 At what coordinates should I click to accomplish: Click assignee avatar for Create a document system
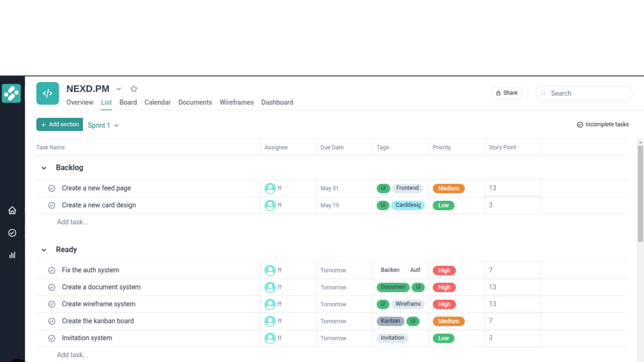pos(270,287)
